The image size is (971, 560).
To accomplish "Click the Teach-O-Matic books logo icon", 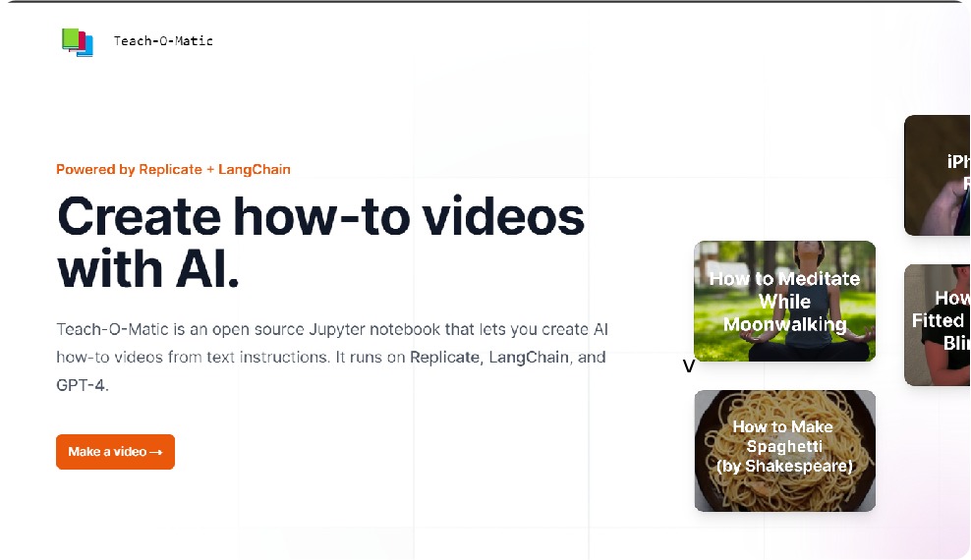I will click(x=78, y=42).
